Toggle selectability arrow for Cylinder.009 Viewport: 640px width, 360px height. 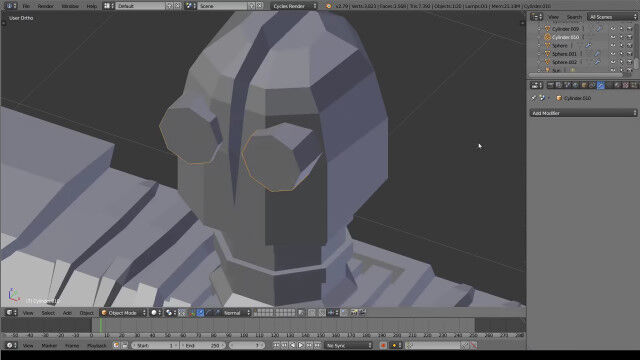(x=621, y=29)
